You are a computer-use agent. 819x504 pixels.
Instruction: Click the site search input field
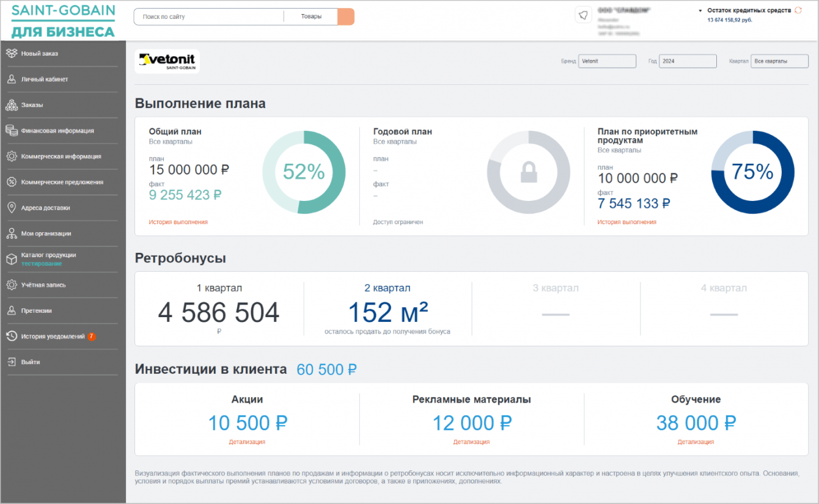[x=208, y=16]
